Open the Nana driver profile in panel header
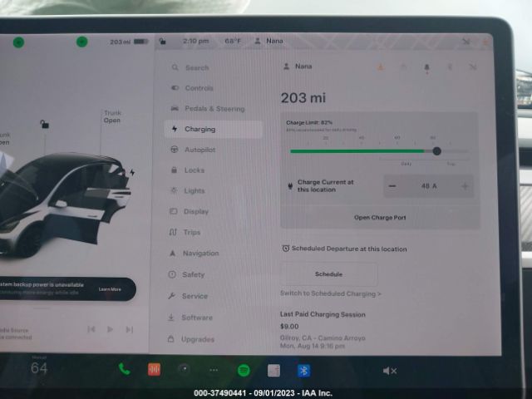The image size is (532, 399). 298,66
